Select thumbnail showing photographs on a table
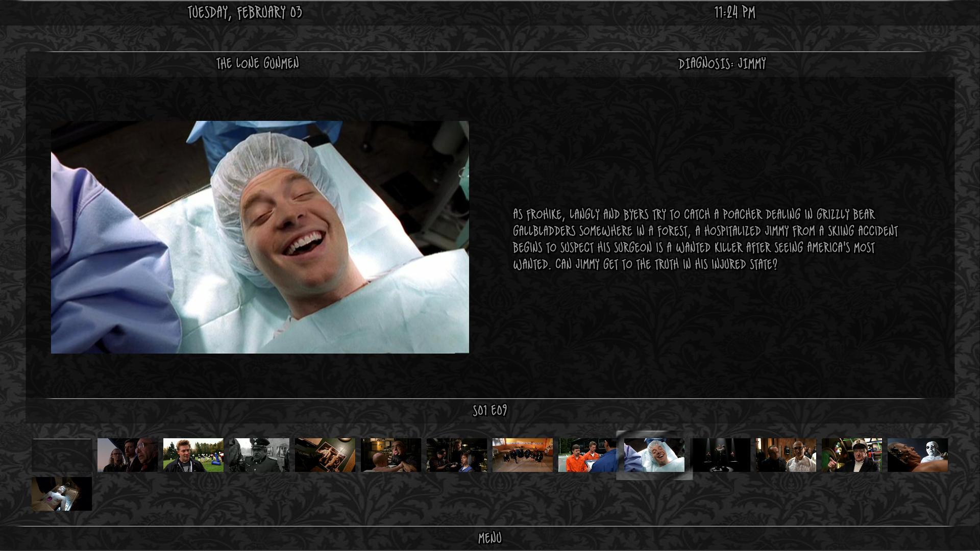Screen dimensions: 980x551 point(325,455)
